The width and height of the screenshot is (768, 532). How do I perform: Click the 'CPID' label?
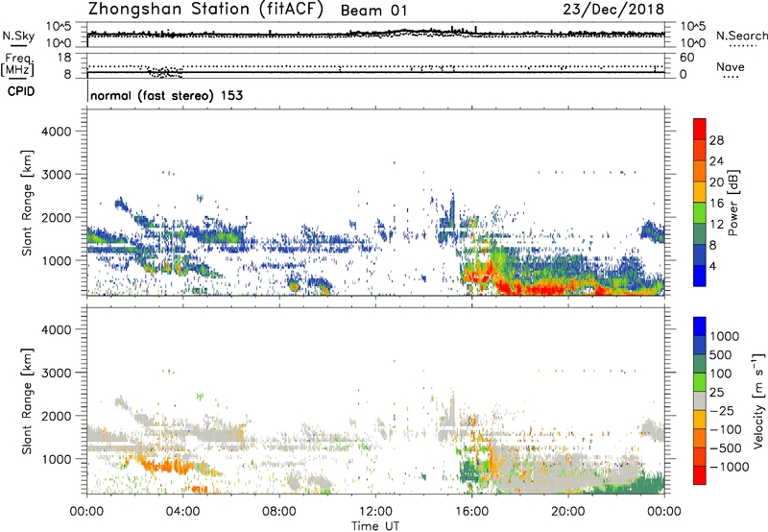tap(21, 91)
